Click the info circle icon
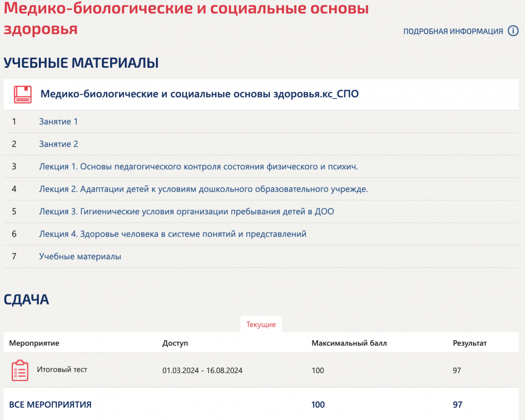525x420 pixels. coord(513,31)
